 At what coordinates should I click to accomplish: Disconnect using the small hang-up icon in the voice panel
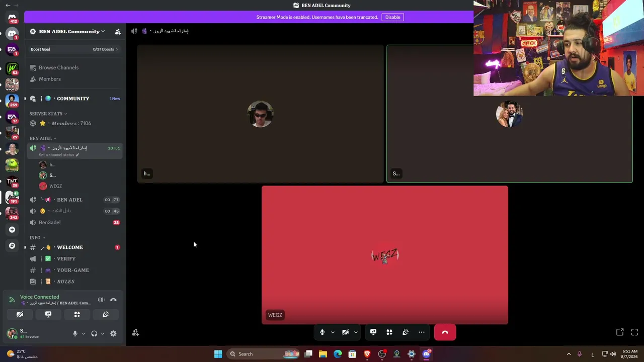click(x=113, y=300)
